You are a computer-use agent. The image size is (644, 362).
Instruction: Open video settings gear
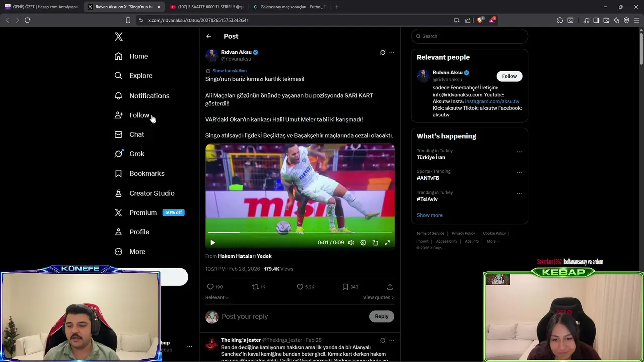pos(363,243)
